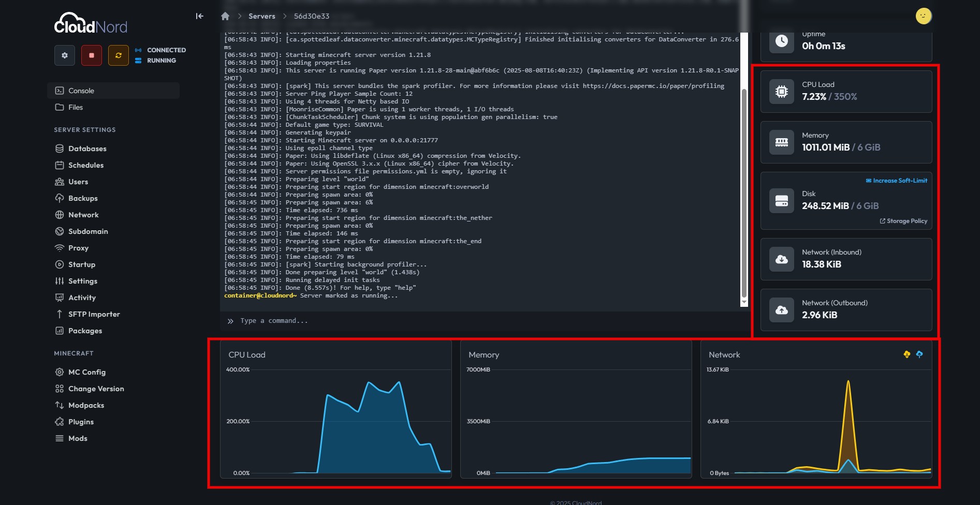Screen dimensions: 980x505
Task: Click the Change Version grid icon
Action: click(60, 389)
